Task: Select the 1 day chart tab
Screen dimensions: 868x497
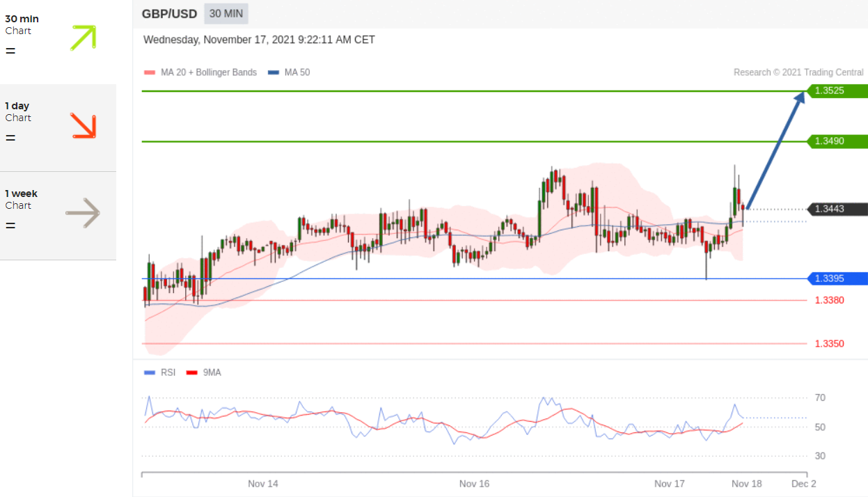Action: click(x=58, y=128)
